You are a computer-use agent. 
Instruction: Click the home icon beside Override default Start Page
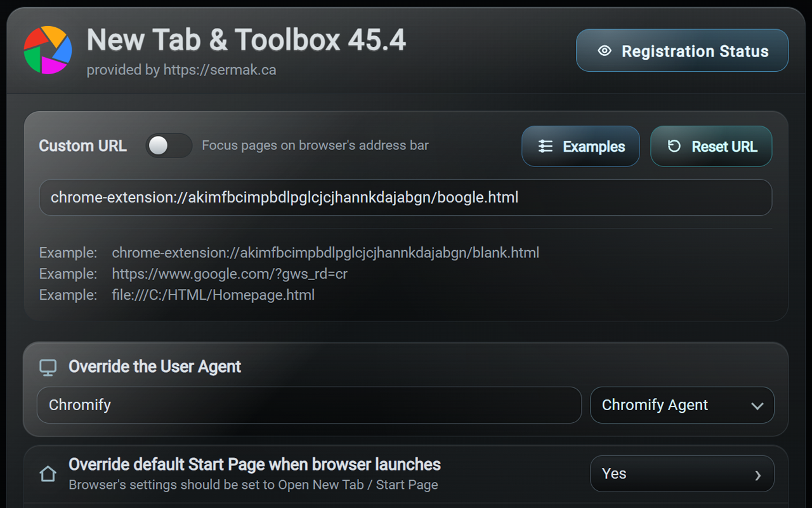[x=48, y=474]
